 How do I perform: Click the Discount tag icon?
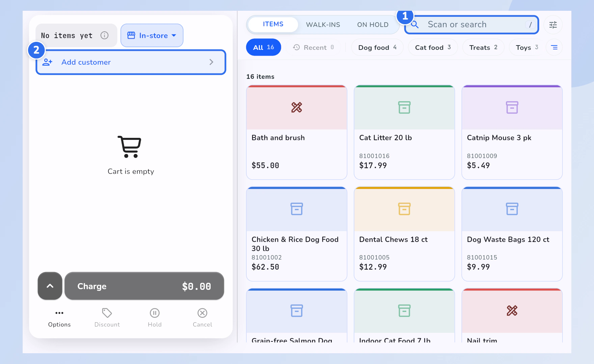pos(107,313)
